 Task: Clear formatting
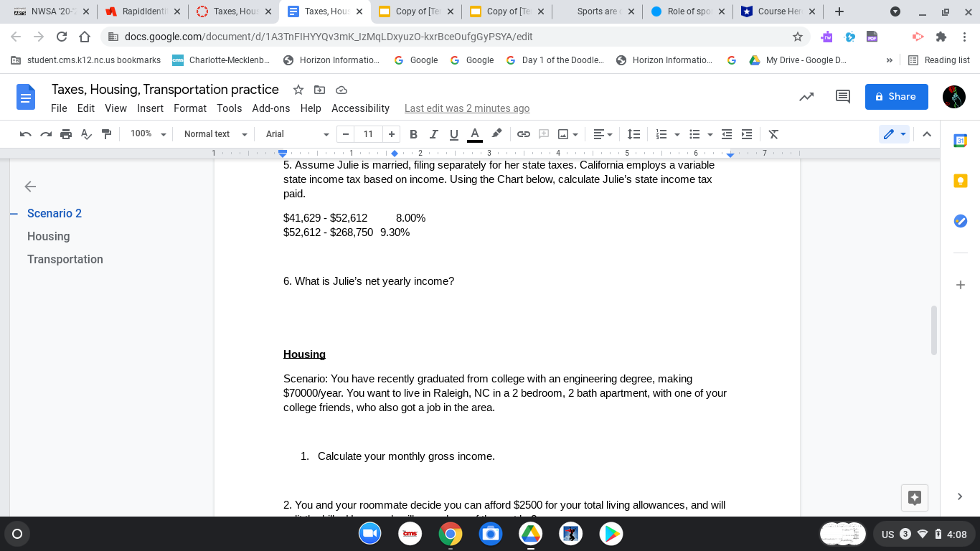click(x=773, y=134)
